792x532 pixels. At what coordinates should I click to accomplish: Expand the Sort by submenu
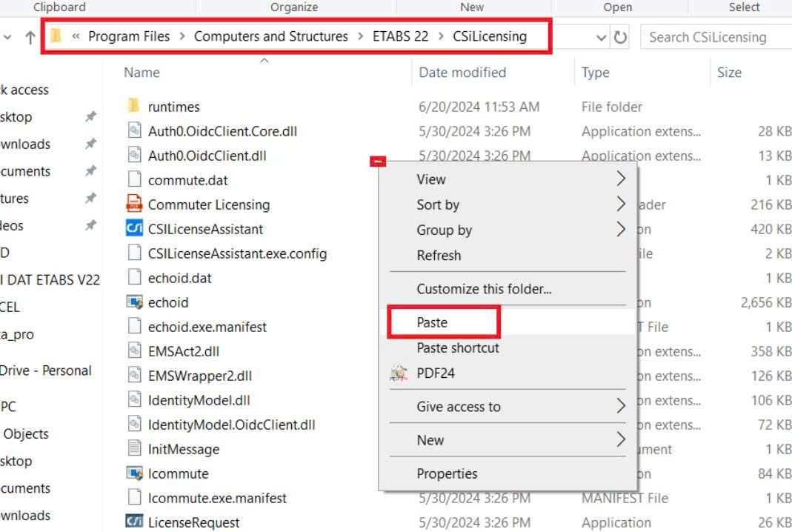[x=621, y=204]
